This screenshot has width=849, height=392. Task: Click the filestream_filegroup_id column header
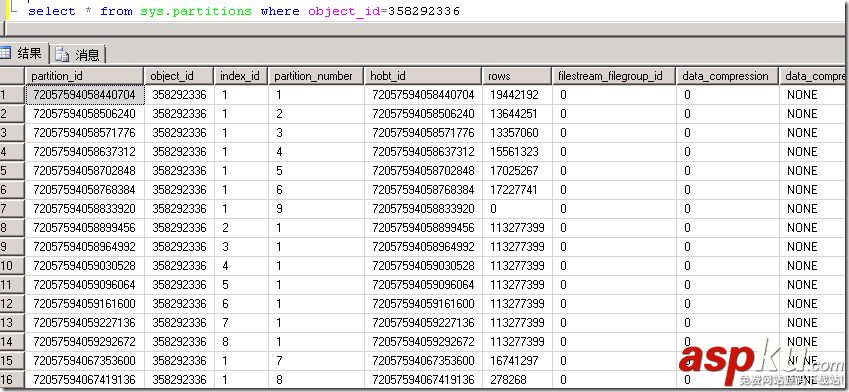coord(613,76)
